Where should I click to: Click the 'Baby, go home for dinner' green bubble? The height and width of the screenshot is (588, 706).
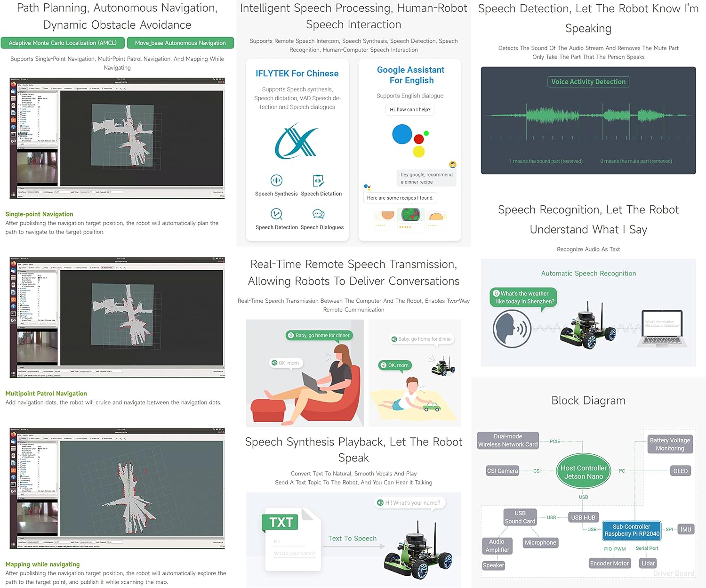coord(319,335)
